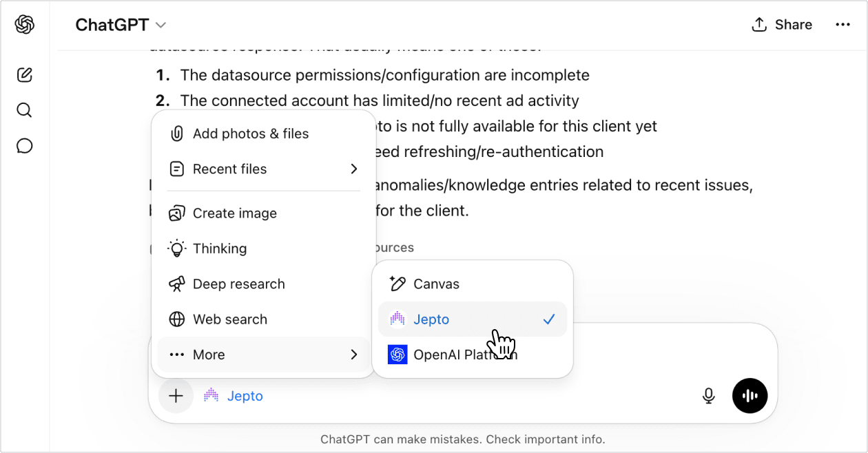This screenshot has height=453, width=868.
Task: Start a new chat with pencil icon
Action: 25,75
